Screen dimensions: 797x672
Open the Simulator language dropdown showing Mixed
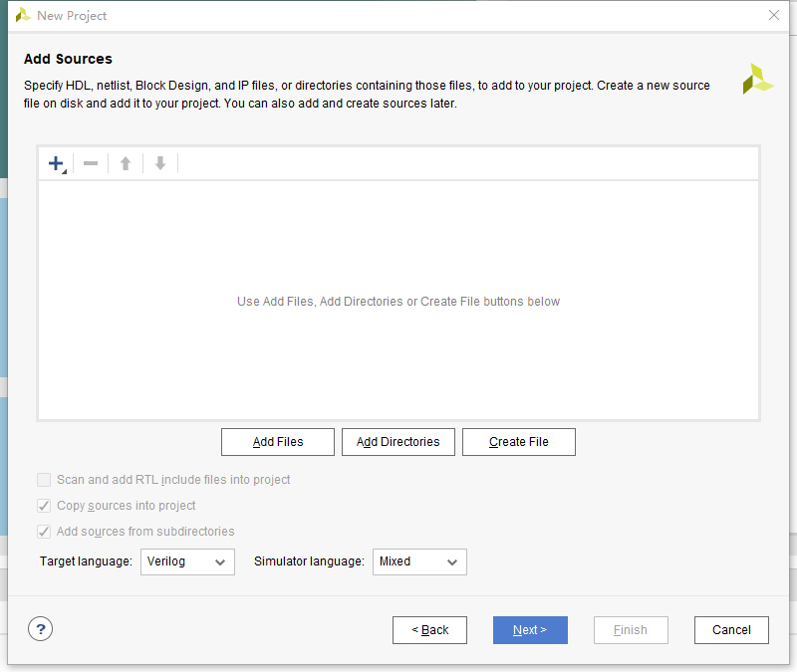[x=419, y=561]
